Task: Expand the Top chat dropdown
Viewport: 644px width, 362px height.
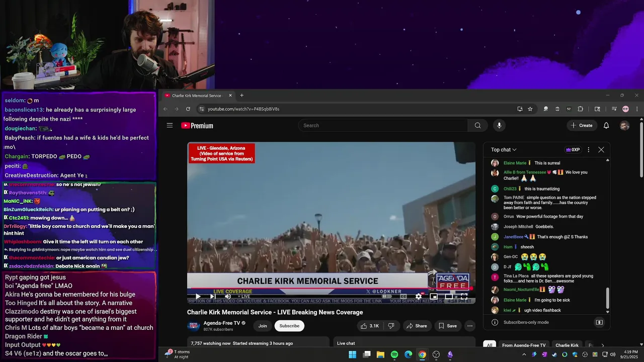Action: click(504, 150)
